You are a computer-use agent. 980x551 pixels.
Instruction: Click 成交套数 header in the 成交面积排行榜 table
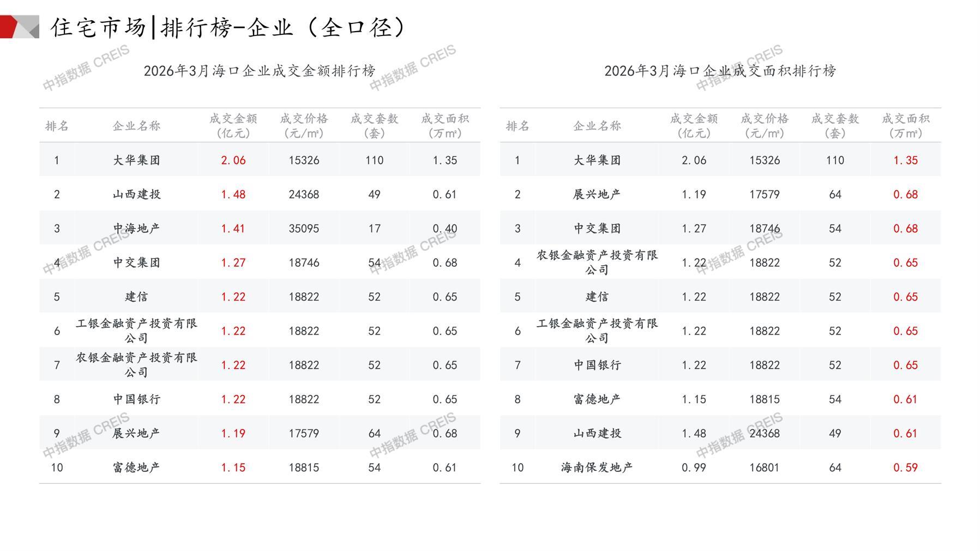coord(835,125)
